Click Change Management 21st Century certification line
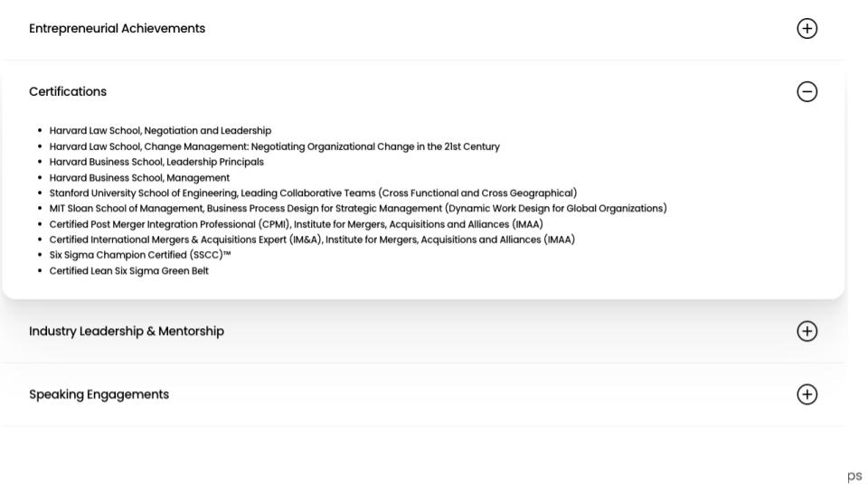 click(275, 146)
